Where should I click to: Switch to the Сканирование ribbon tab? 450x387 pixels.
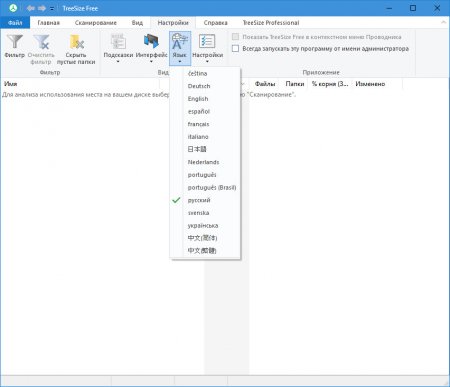pos(96,23)
